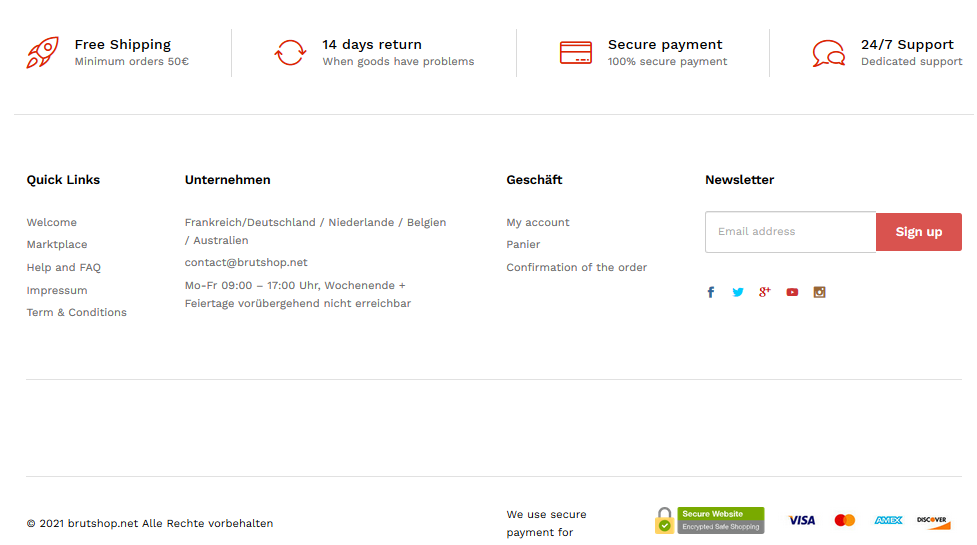
Task: Click the © 2021 brutshop.net copyright text
Action: click(150, 523)
